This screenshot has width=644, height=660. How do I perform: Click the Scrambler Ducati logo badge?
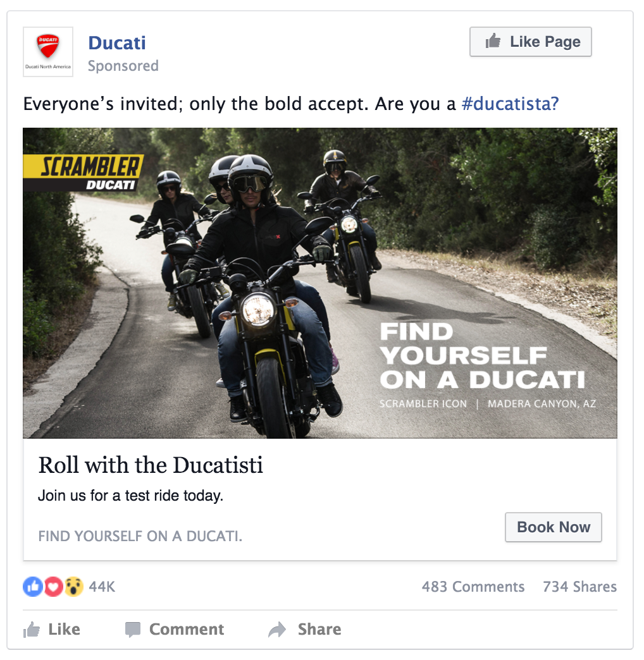coord(84,173)
